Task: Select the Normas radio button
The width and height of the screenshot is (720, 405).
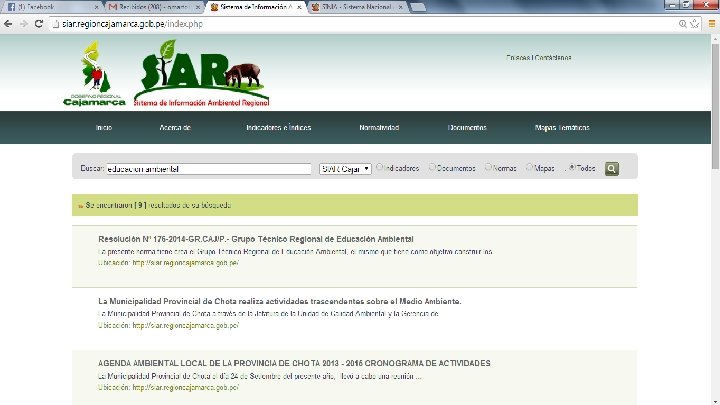Action: (x=488, y=168)
